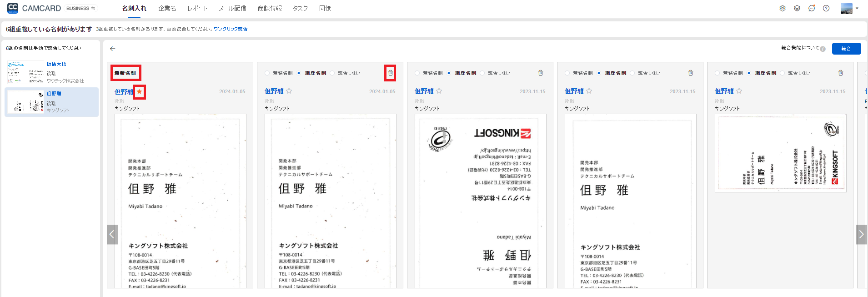This screenshot has height=297, width=868.
Task: Click the 板橋大悟 card thumbnail in the sidebar
Action: pyautogui.click(x=25, y=72)
